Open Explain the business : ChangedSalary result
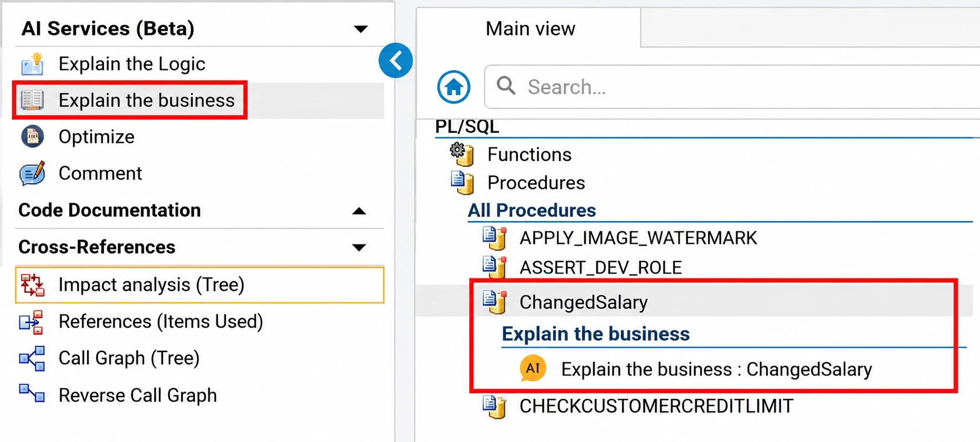Screen dimensions: 980x442 click(716, 370)
